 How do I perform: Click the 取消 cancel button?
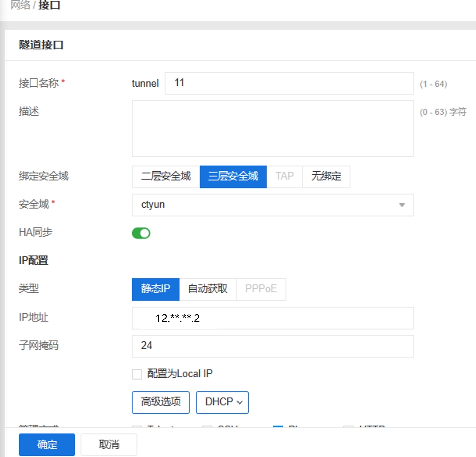point(108,444)
